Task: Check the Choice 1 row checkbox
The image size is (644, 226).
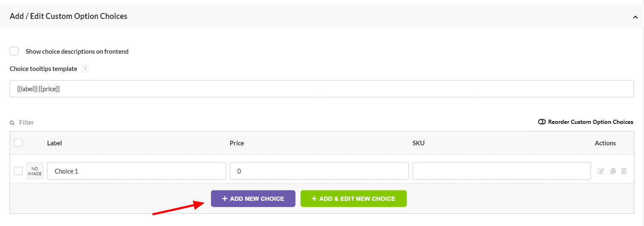Action: click(x=18, y=171)
